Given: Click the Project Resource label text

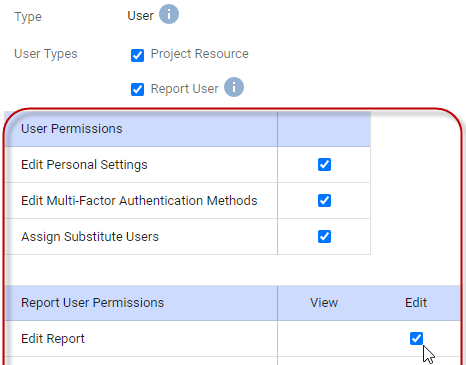Looking at the screenshot, I should point(199,54).
